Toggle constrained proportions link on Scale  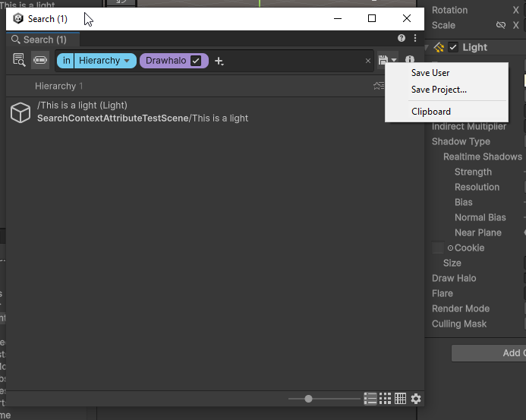pyautogui.click(x=500, y=25)
